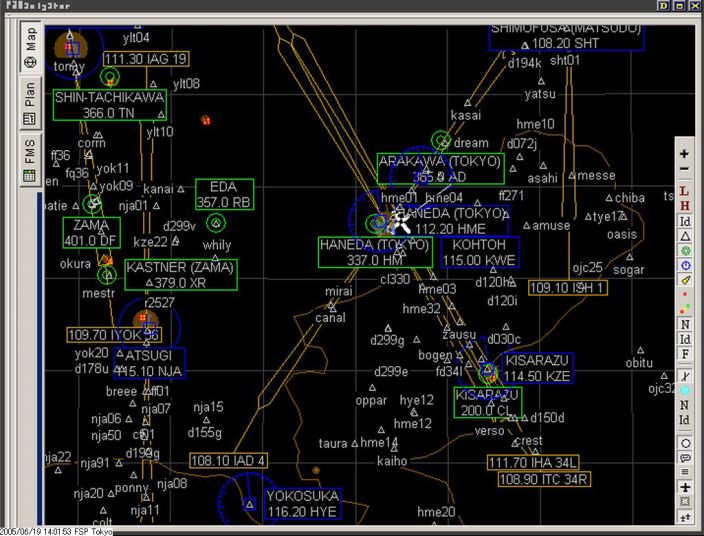Click the dream intersection label
Viewport: 704px width, 536px height.
471,143
